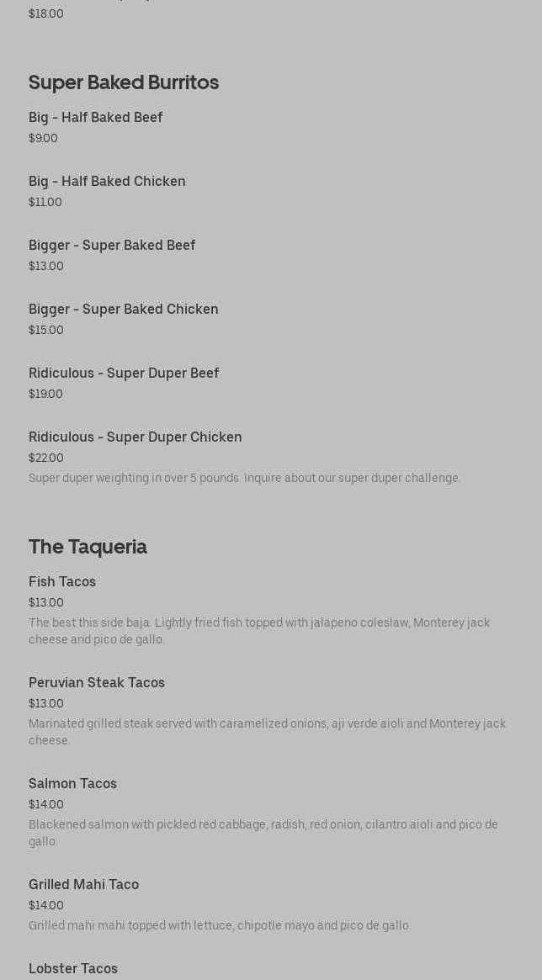Open the Peruvian Steak Tacos item
The height and width of the screenshot is (980, 542).
coord(97,683)
